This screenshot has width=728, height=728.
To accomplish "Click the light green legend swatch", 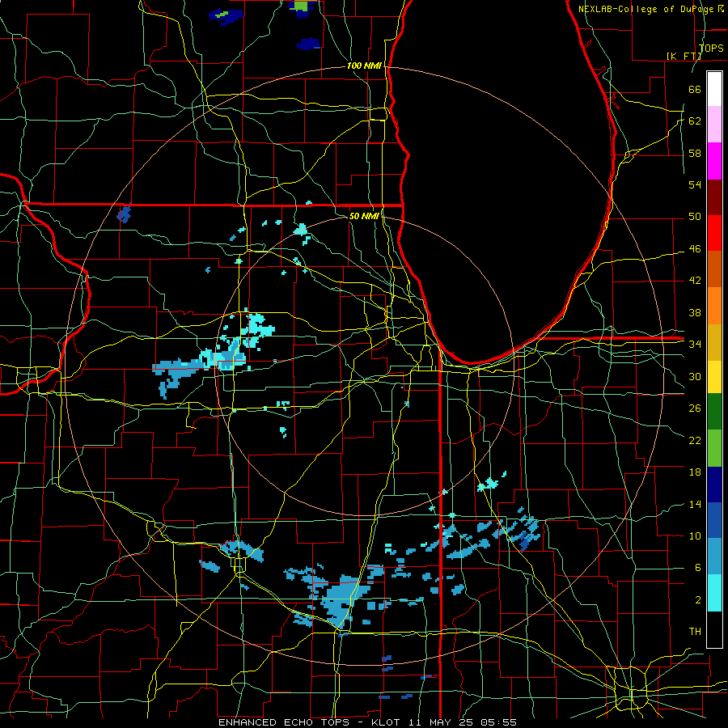I will 714,448.
